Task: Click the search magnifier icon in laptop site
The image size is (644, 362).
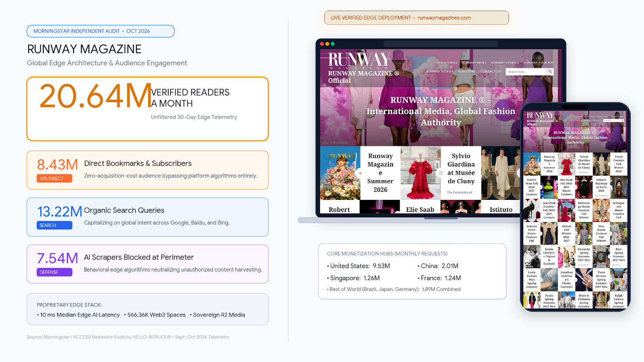Action: [x=550, y=72]
